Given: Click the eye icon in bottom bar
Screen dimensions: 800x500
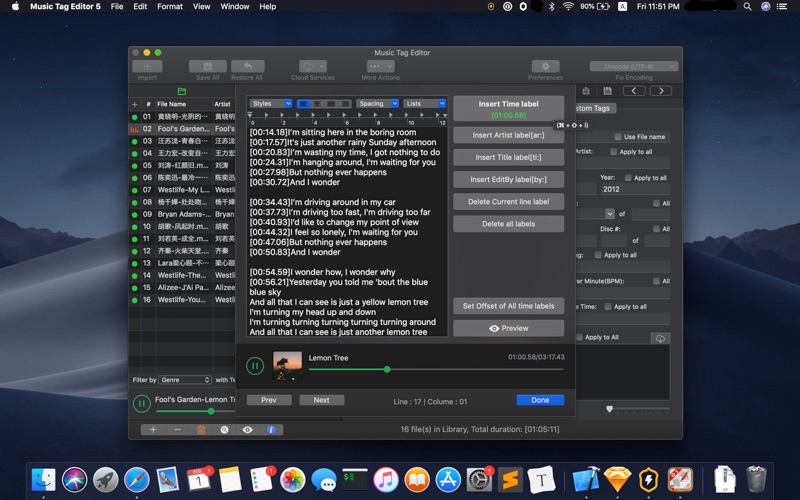Looking at the screenshot, I should pos(247,429).
